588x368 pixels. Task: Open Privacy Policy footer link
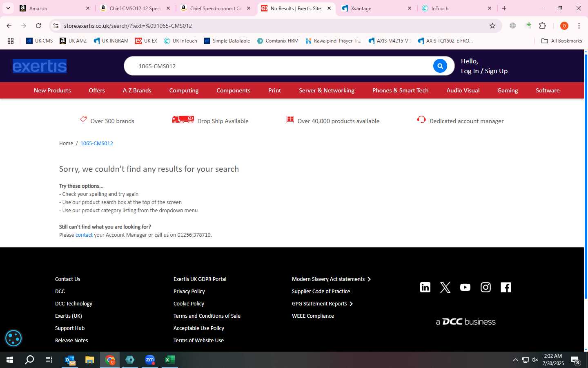click(189, 292)
